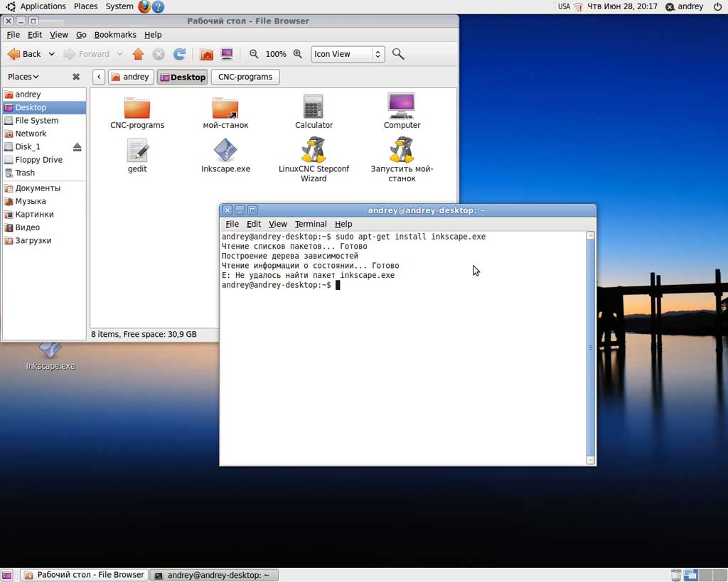Select the Computer icon in file view
This screenshot has height=582, width=728.
click(402, 112)
